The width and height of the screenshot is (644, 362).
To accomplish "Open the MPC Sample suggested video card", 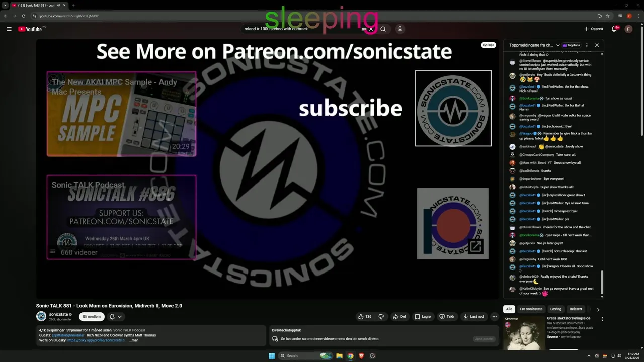I will tap(121, 114).
